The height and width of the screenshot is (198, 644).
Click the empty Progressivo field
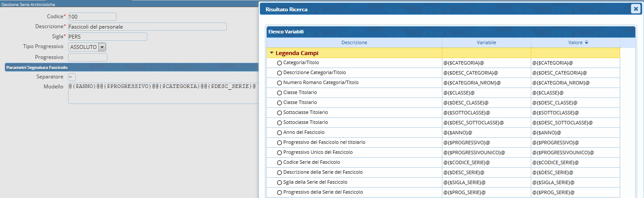coord(88,57)
